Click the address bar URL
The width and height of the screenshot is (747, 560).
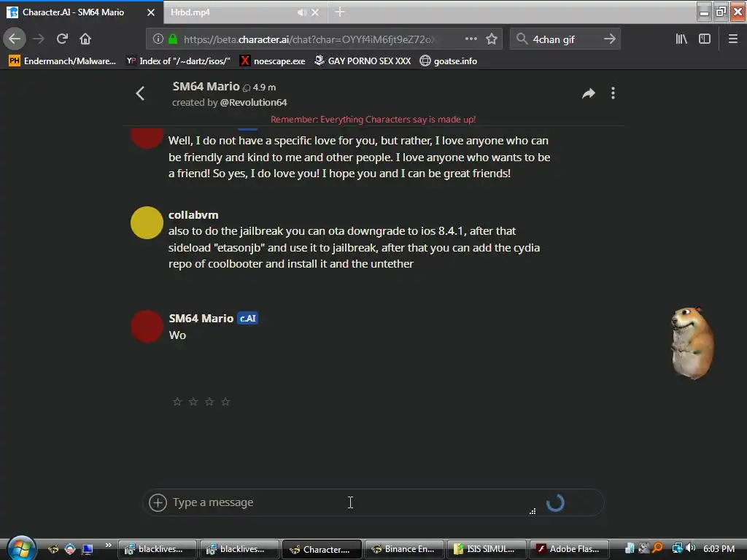click(x=309, y=39)
